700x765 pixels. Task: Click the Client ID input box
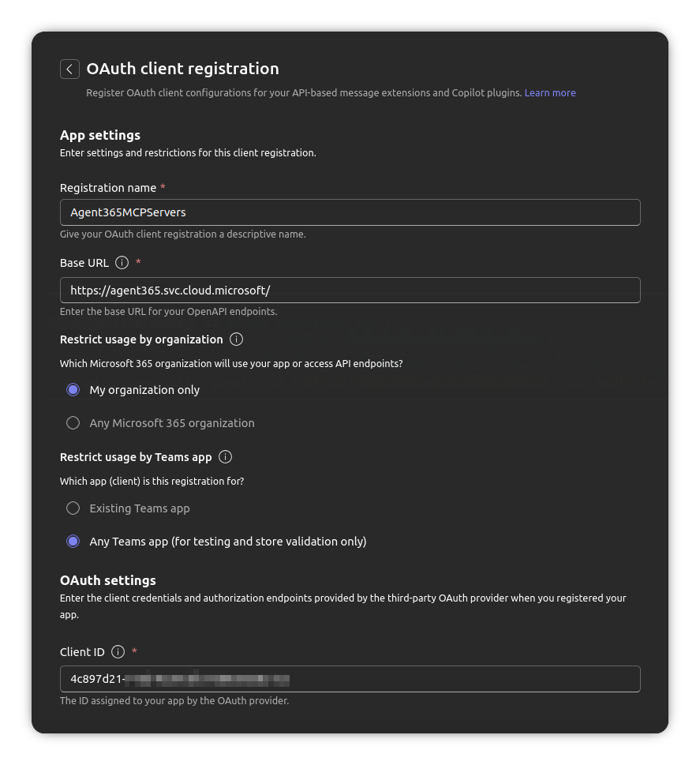(350, 679)
